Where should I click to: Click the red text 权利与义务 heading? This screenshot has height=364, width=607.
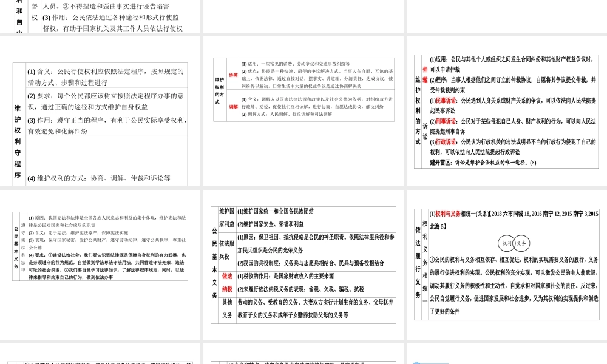pos(448,214)
